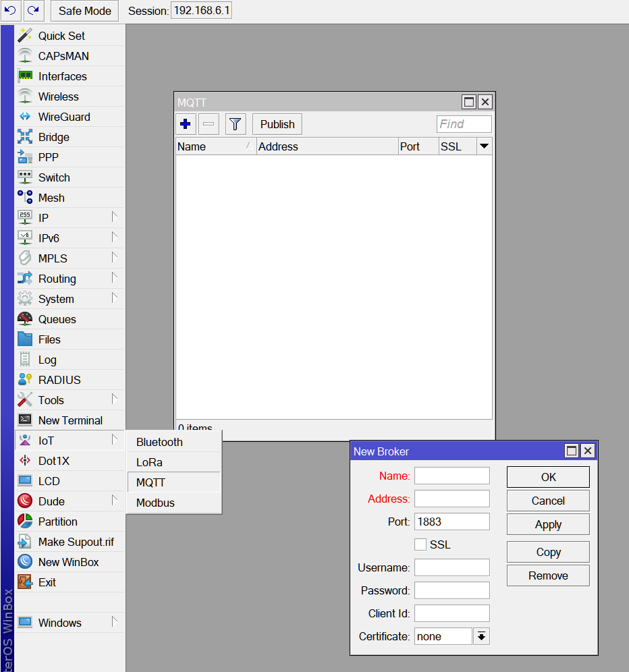Add a new MQTT broker with the plus icon
This screenshot has height=672, width=629.
click(x=186, y=123)
